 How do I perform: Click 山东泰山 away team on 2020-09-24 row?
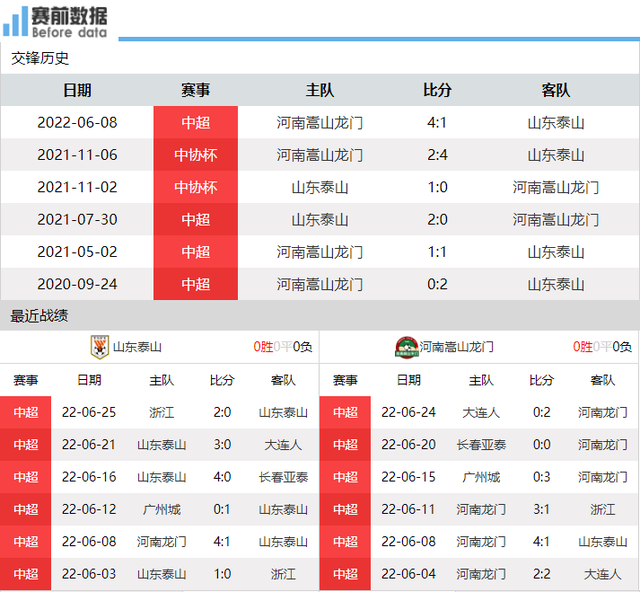(556, 284)
